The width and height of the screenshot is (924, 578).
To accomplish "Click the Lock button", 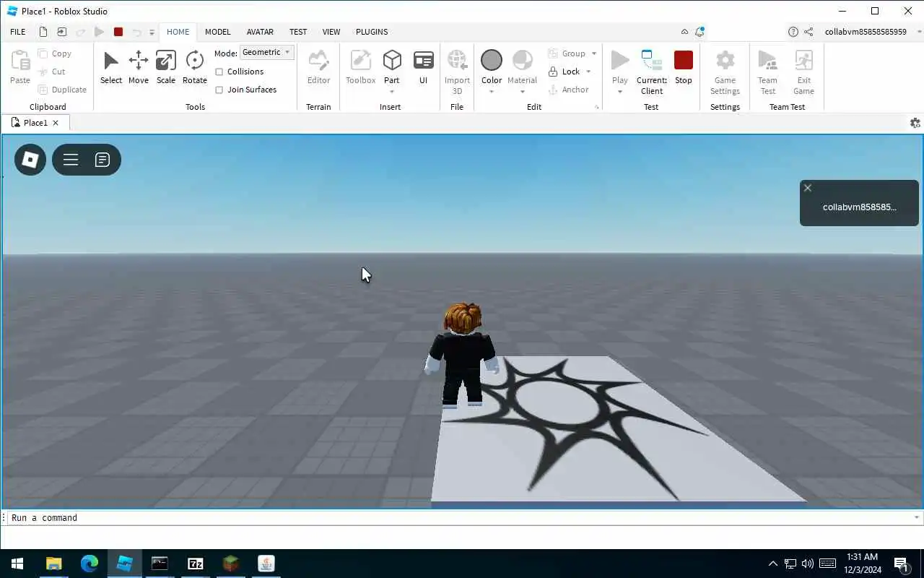I will coord(564,72).
